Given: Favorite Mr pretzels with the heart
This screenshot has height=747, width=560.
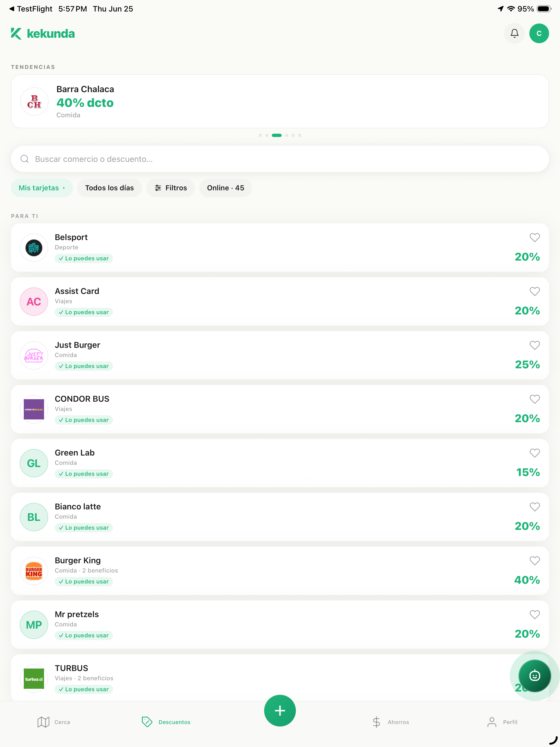Looking at the screenshot, I should click(534, 615).
